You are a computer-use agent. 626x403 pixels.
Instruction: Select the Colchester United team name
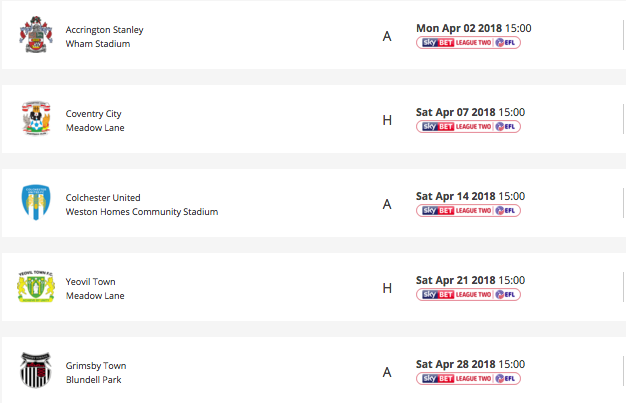click(103, 197)
